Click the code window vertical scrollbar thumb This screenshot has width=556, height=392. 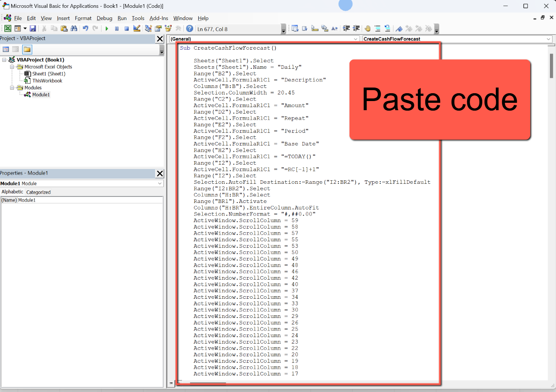[551, 64]
